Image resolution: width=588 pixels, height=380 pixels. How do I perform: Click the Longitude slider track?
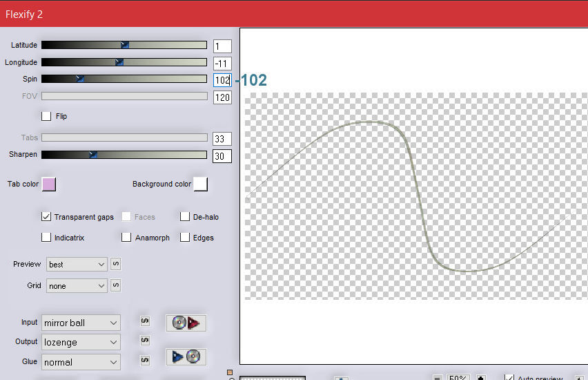coord(124,62)
